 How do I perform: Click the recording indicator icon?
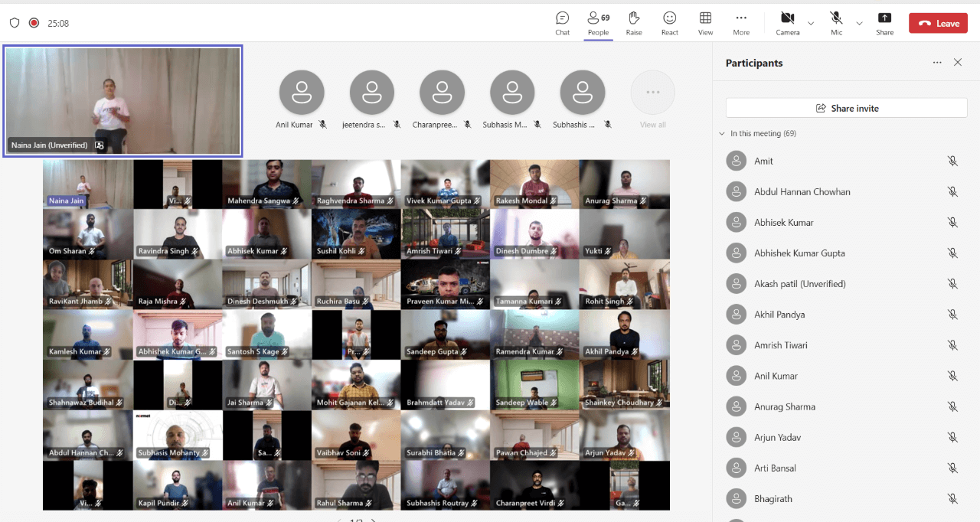[34, 23]
